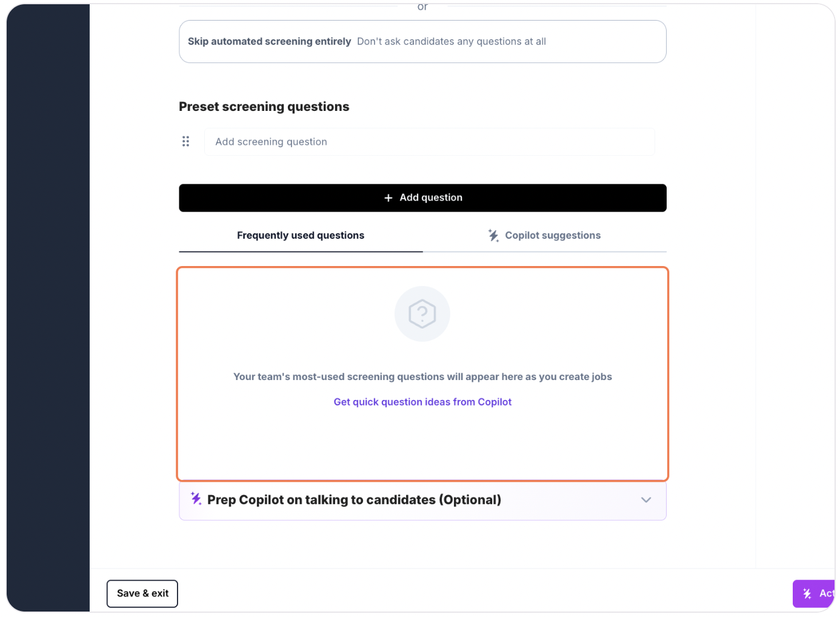This screenshot has width=840, height=617.
Task: Select Skip automated screening entirely option
Action: tap(422, 41)
